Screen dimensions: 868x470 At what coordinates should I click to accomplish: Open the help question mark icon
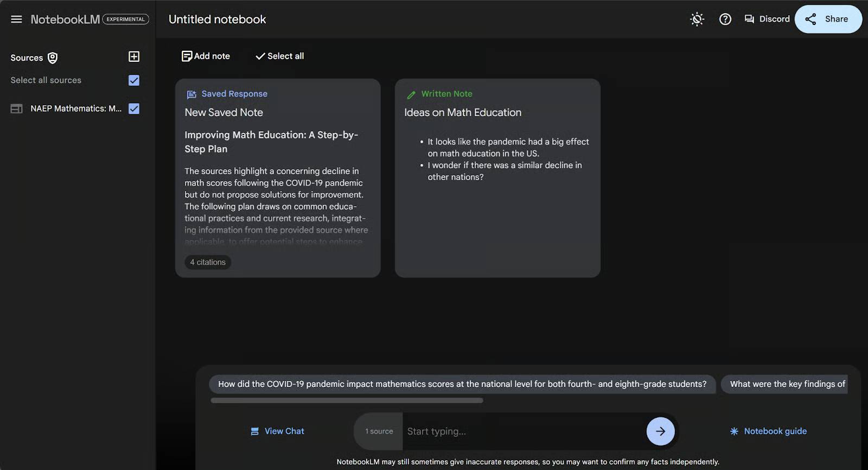[x=725, y=20]
